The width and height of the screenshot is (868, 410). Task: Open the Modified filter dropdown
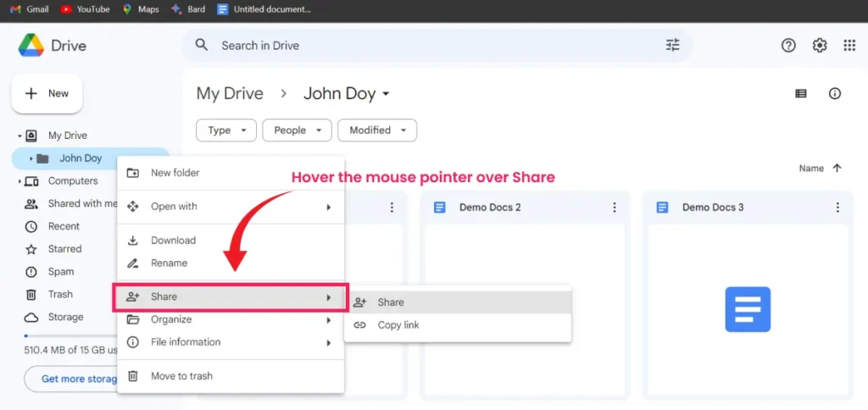point(377,130)
